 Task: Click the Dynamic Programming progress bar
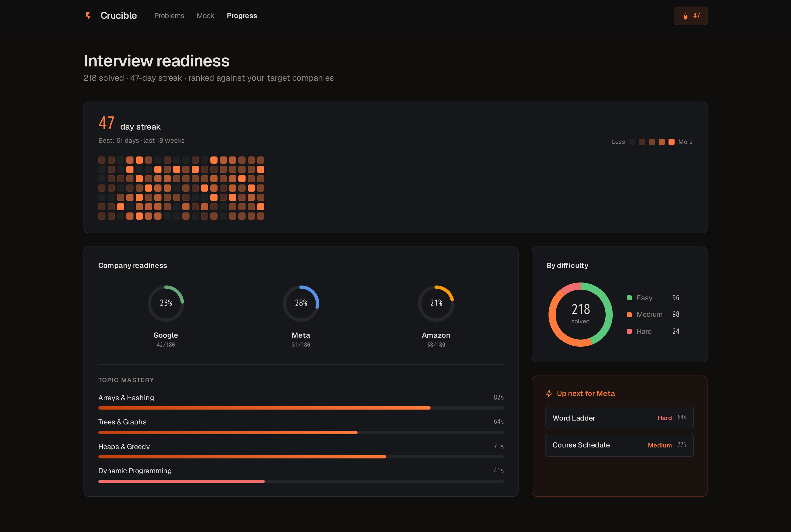301,481
